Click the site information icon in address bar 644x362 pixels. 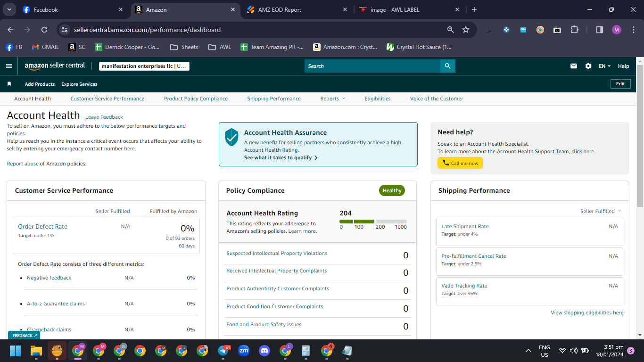click(x=65, y=30)
